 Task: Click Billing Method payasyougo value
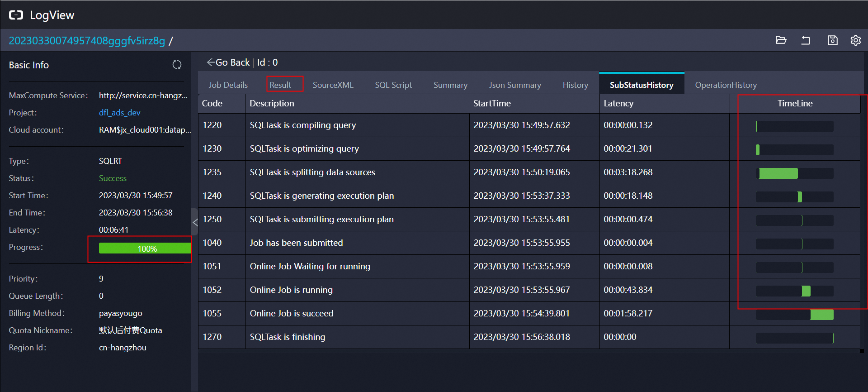(120, 313)
